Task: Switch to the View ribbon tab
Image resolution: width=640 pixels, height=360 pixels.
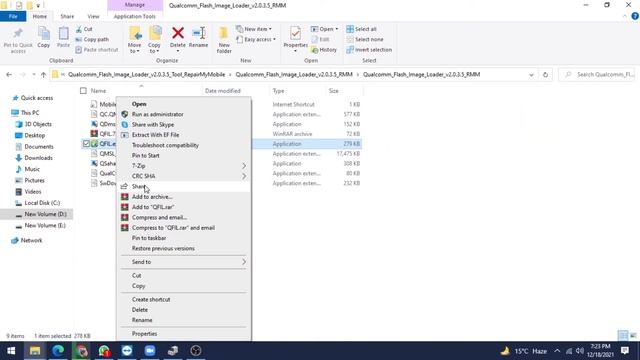Action: [x=93, y=16]
